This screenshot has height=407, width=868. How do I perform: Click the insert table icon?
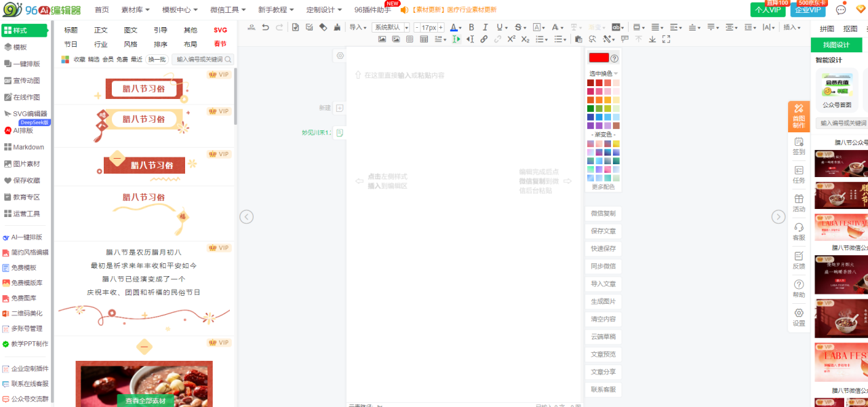(x=424, y=39)
